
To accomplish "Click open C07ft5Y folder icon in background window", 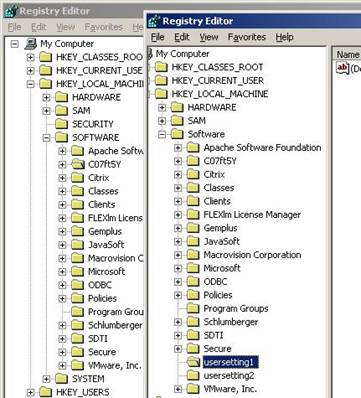I will click(x=77, y=164).
